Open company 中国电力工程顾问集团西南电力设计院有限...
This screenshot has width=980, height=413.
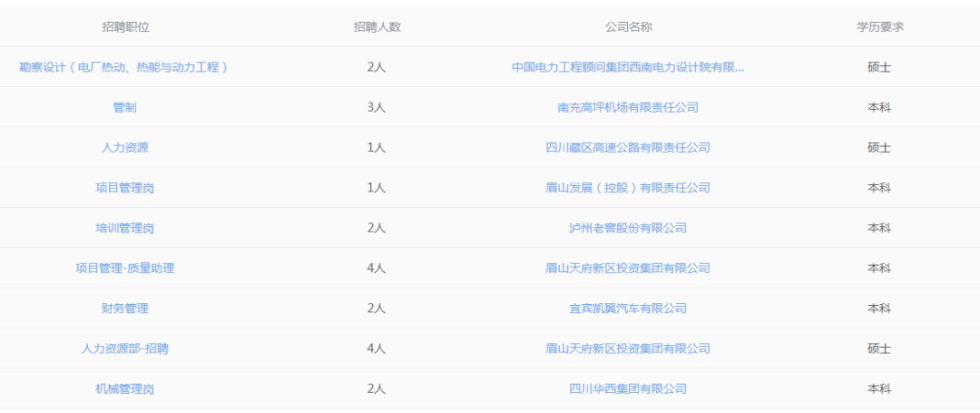628,67
